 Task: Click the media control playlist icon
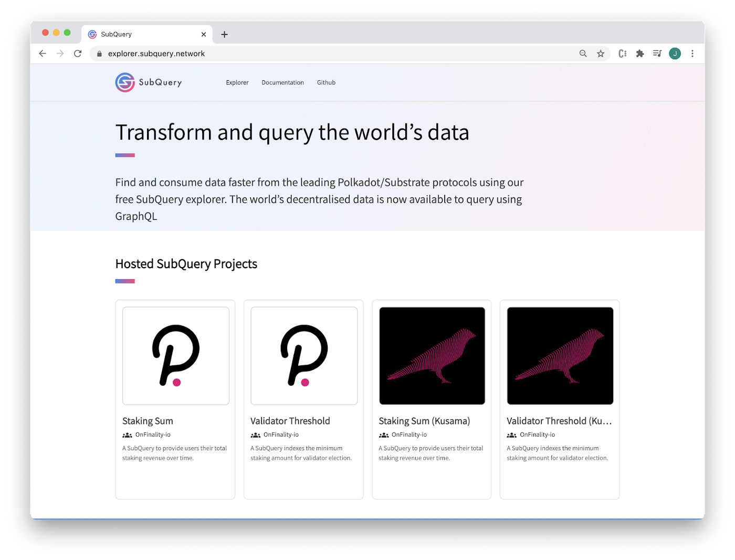(657, 54)
